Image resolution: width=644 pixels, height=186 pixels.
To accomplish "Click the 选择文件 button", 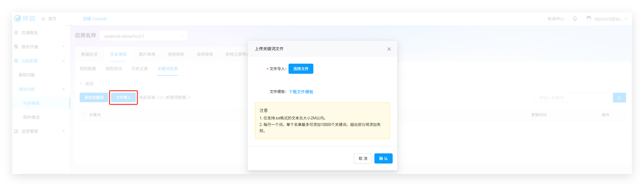I will [301, 69].
